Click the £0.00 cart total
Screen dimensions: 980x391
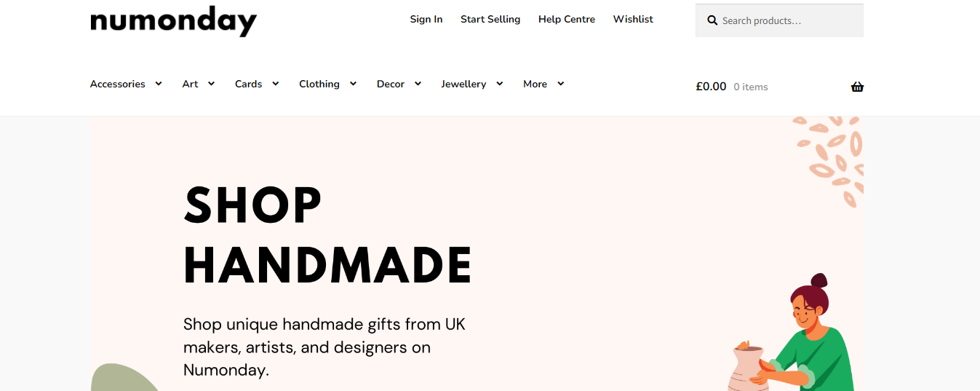tap(711, 87)
